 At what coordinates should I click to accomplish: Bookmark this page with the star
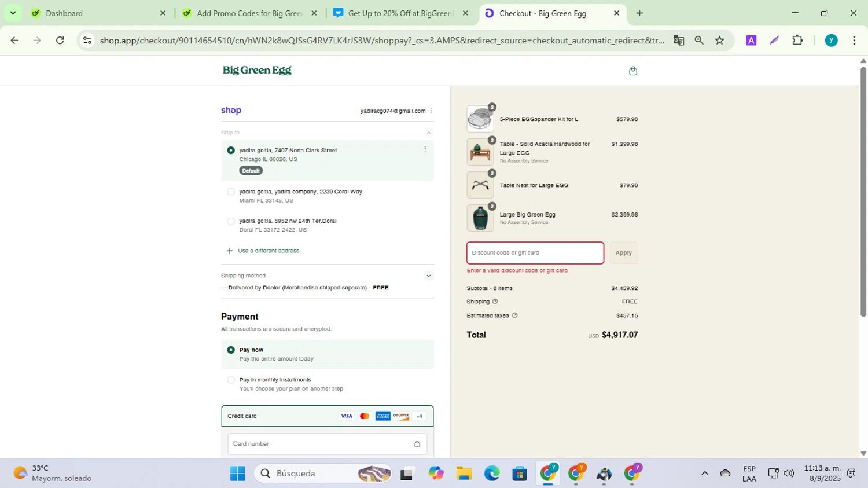tap(719, 41)
